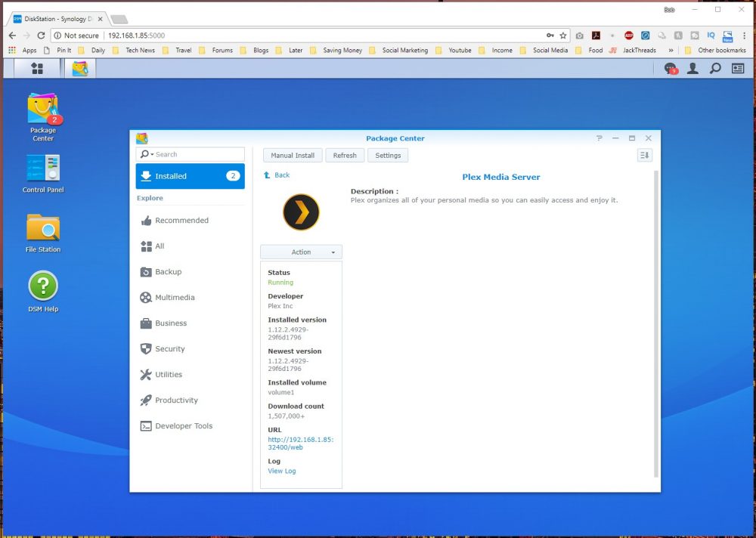Select the DiskStation browser tab
The height and width of the screenshot is (538, 756).
(58, 20)
